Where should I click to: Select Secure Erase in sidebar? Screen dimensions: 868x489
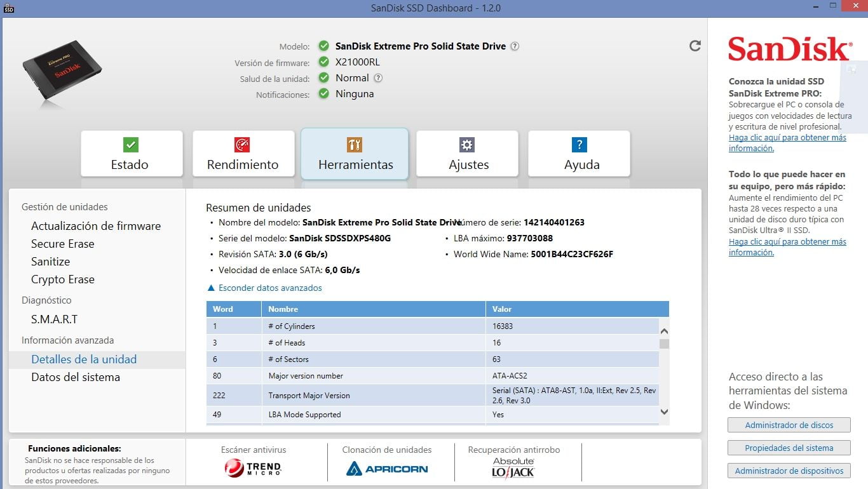point(62,244)
